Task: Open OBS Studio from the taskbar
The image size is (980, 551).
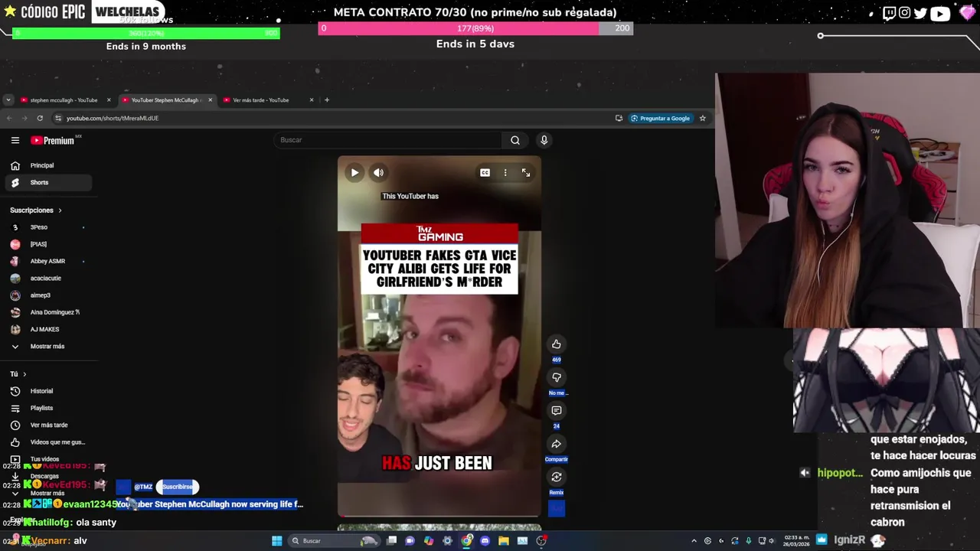Action: (541, 541)
